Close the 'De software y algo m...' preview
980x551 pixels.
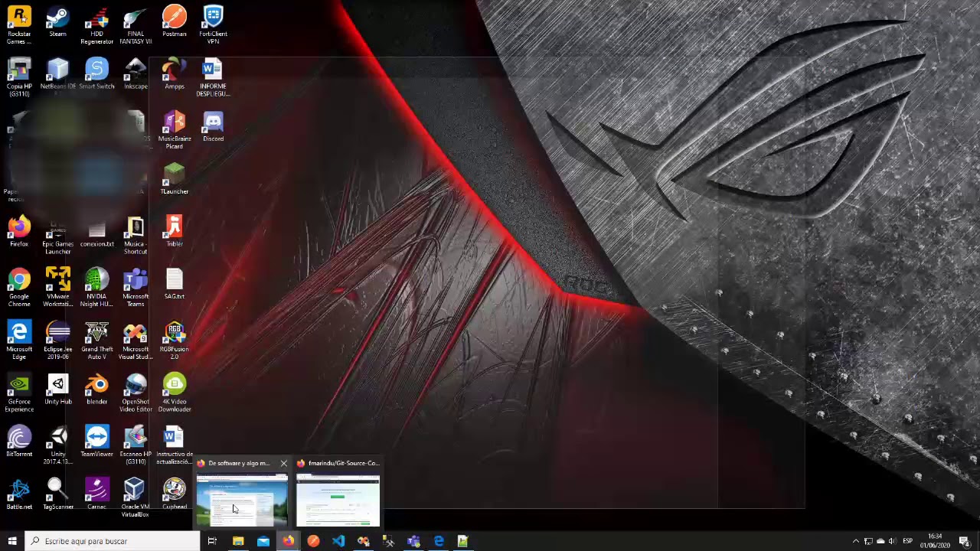283,463
